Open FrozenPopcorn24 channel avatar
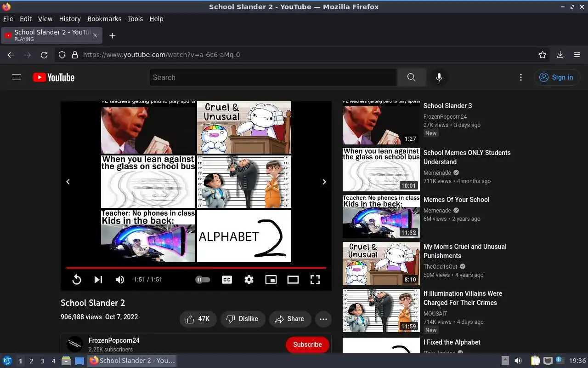588x368 pixels. 75,344
